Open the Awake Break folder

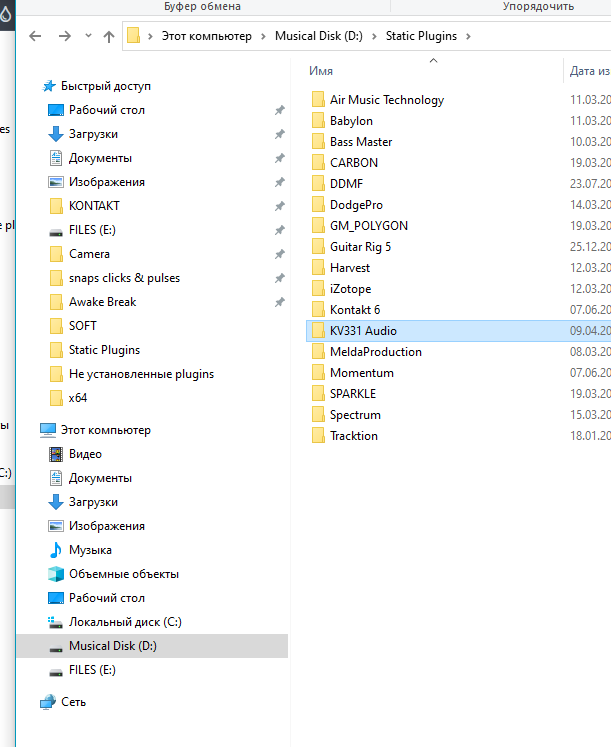click(102, 302)
